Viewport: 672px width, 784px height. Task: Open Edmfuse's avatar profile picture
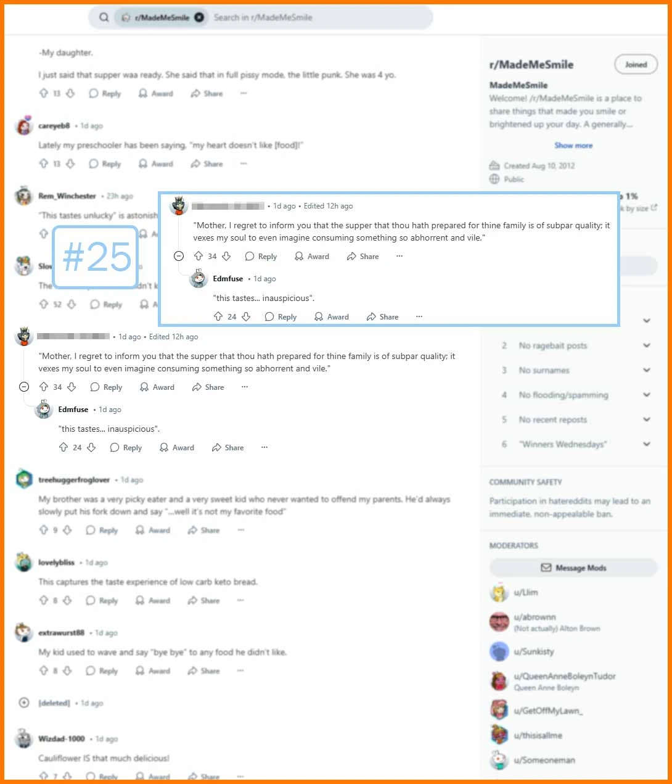pyautogui.click(x=44, y=409)
